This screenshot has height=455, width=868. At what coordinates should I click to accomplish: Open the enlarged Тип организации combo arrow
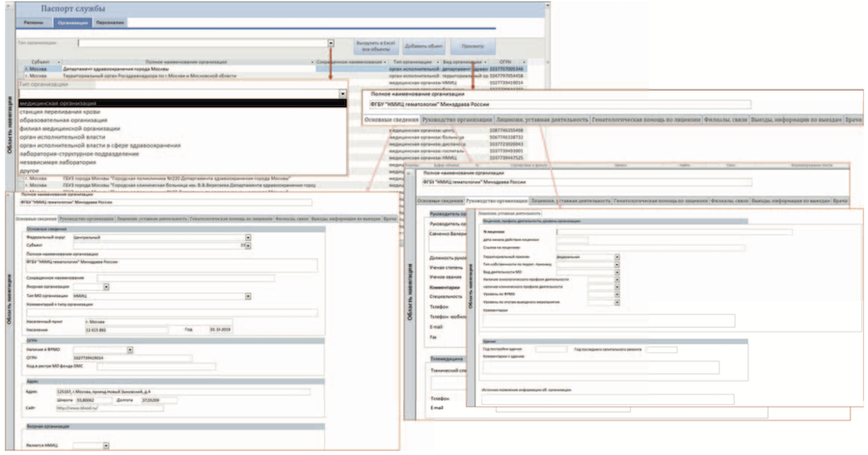(342, 94)
